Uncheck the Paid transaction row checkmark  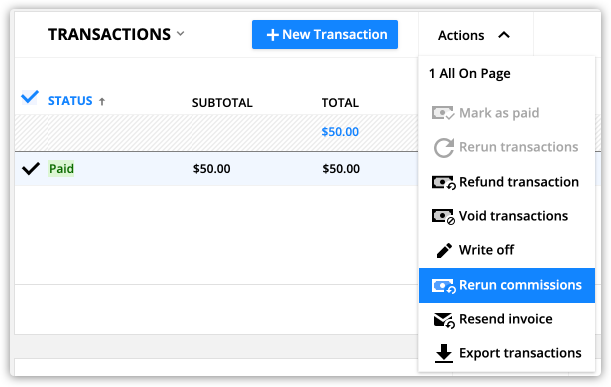click(31, 168)
